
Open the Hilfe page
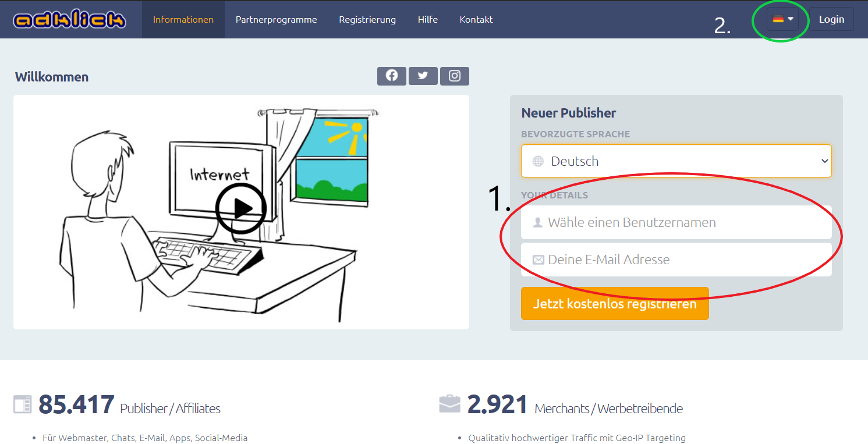[x=428, y=19]
